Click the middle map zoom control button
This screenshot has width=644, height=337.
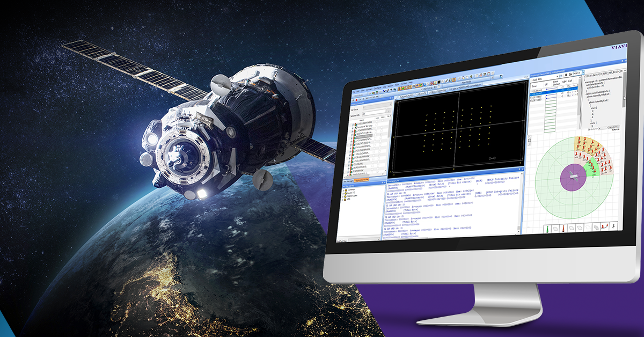click(530, 140)
